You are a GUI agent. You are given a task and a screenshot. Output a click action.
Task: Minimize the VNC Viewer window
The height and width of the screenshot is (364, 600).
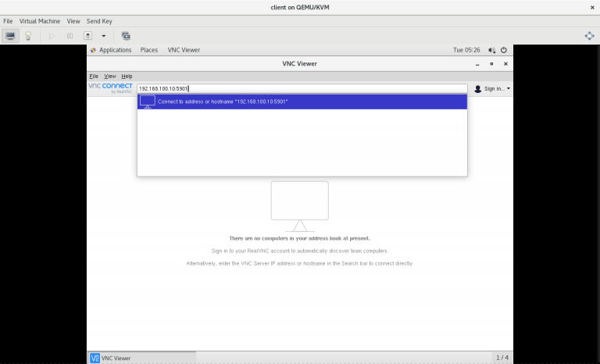coord(477,64)
